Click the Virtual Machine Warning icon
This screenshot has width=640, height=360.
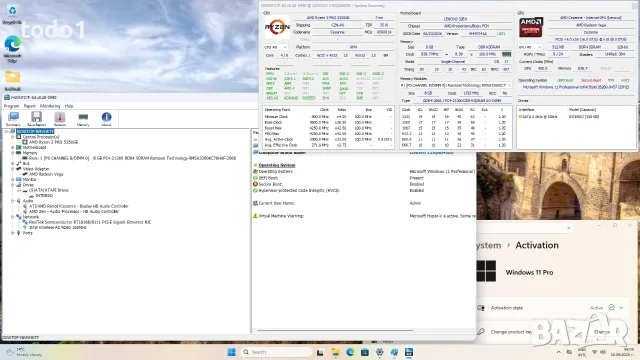[x=256, y=216]
